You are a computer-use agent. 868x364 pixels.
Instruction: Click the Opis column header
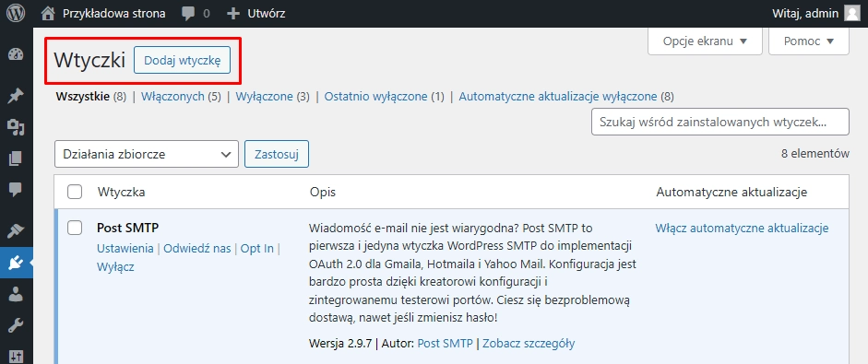point(323,192)
